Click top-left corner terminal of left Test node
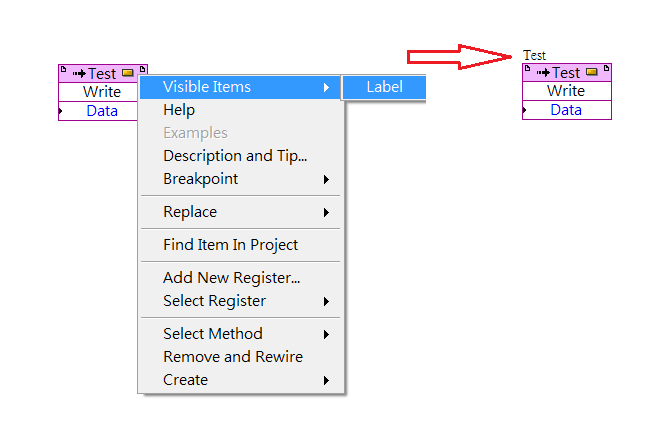The image size is (668, 434). [63, 69]
